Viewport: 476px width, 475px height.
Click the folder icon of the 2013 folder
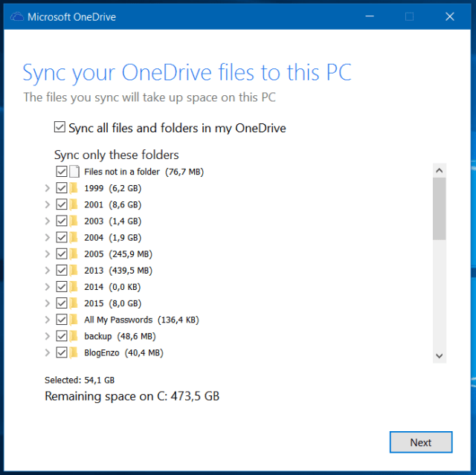click(74, 271)
